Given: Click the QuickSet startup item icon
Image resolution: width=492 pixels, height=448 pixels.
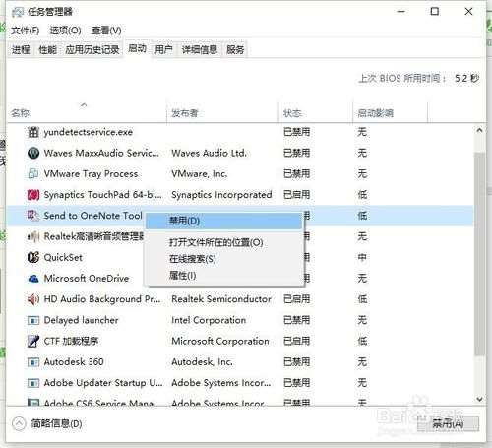Looking at the screenshot, I should pyautogui.click(x=33, y=258).
